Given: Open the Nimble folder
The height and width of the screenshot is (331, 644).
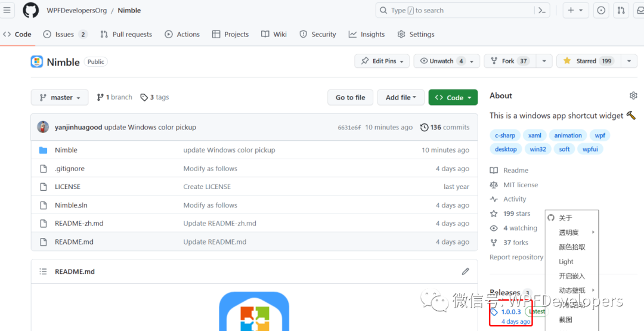Looking at the screenshot, I should 66,150.
